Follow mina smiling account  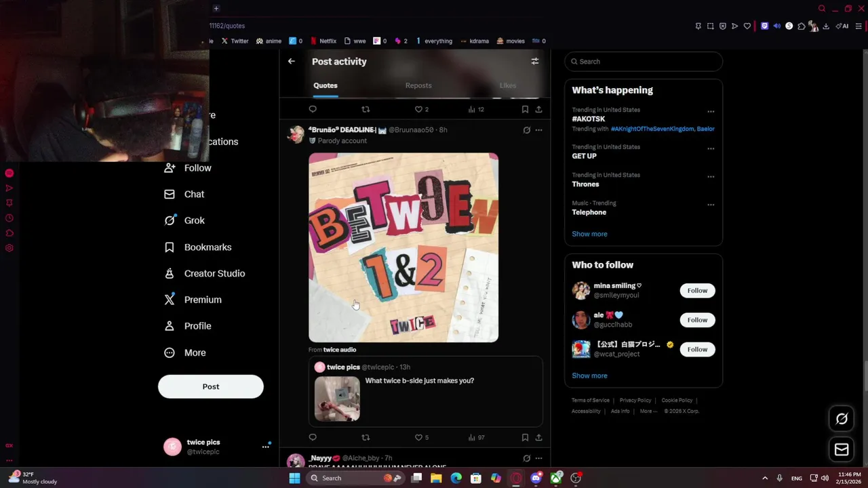click(x=697, y=291)
